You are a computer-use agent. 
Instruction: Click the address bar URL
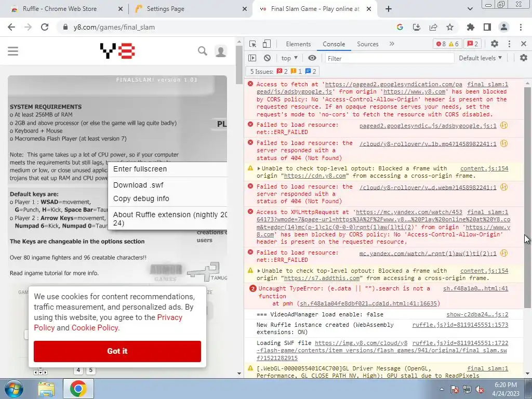114,28
